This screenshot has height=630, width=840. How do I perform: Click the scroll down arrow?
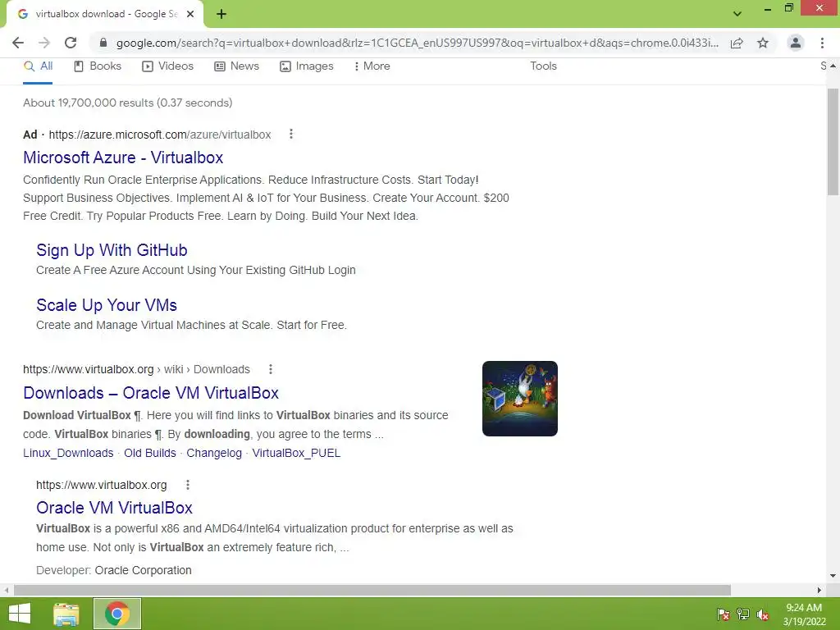point(833,577)
